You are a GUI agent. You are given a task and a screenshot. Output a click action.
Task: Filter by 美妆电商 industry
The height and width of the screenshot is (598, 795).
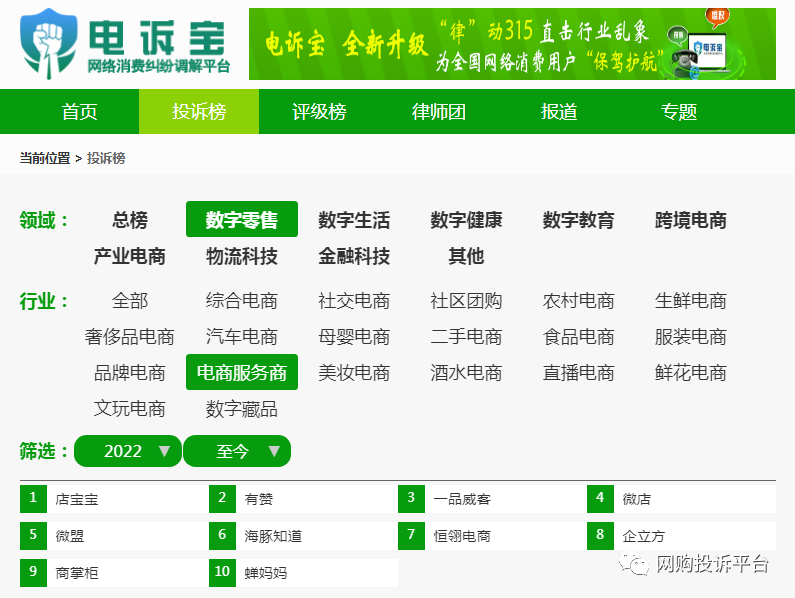click(x=354, y=373)
